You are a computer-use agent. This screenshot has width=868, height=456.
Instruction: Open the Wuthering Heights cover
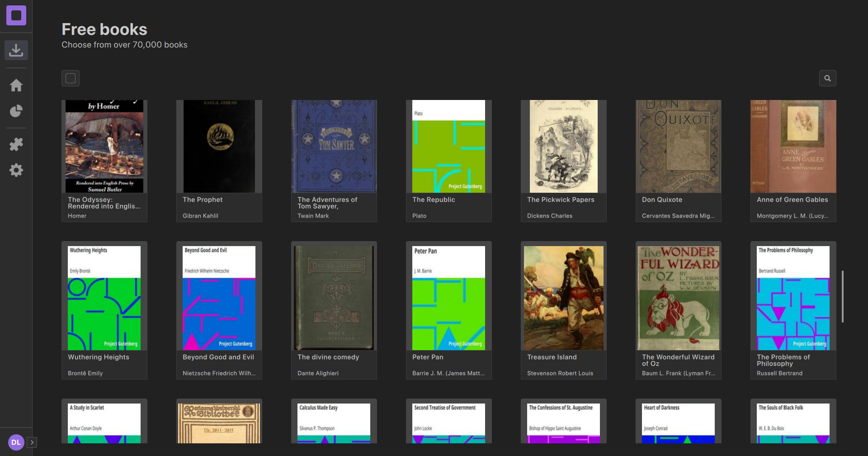[104, 298]
